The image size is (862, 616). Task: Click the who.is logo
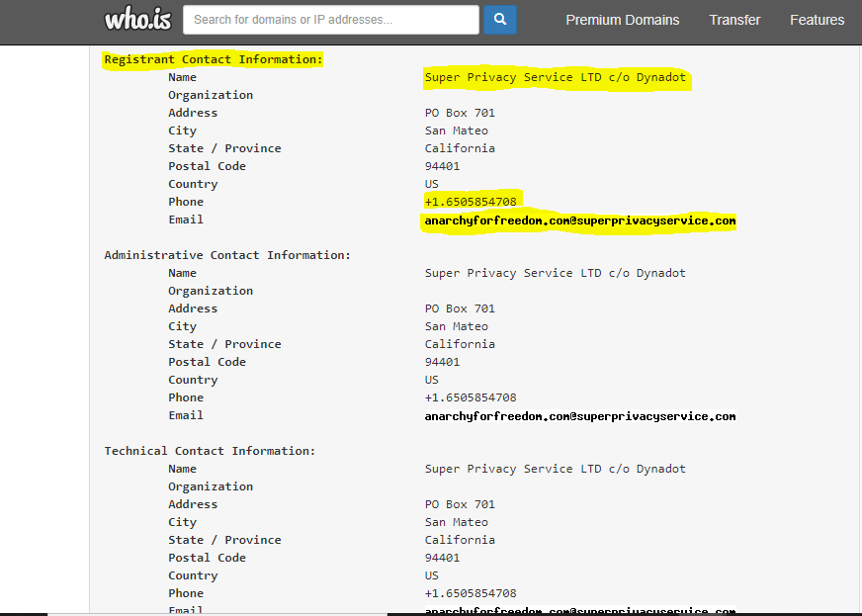[x=138, y=20]
